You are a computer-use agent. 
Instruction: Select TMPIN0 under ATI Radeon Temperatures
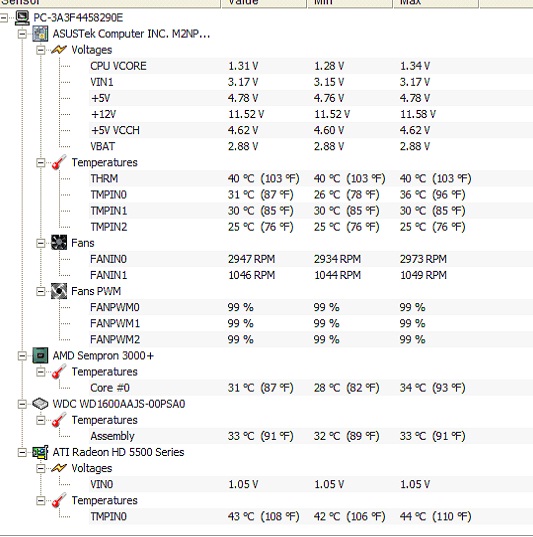coord(311,516)
